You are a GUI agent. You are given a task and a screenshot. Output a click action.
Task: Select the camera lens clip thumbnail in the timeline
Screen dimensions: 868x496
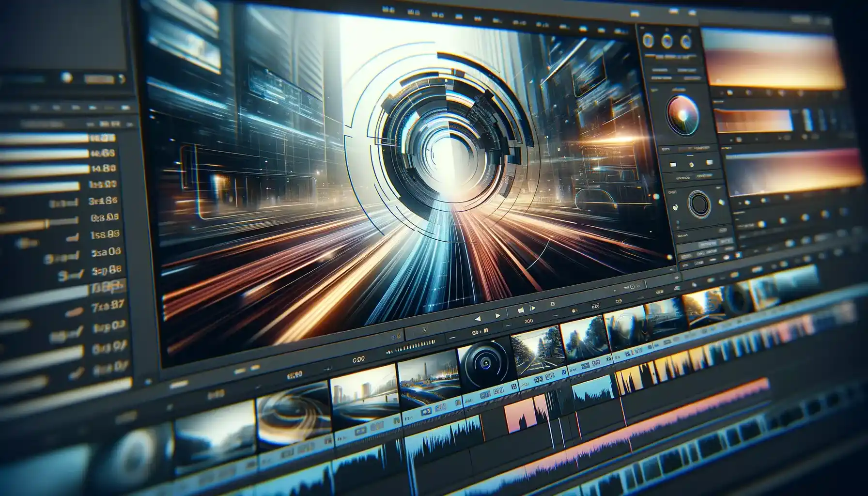(x=485, y=365)
